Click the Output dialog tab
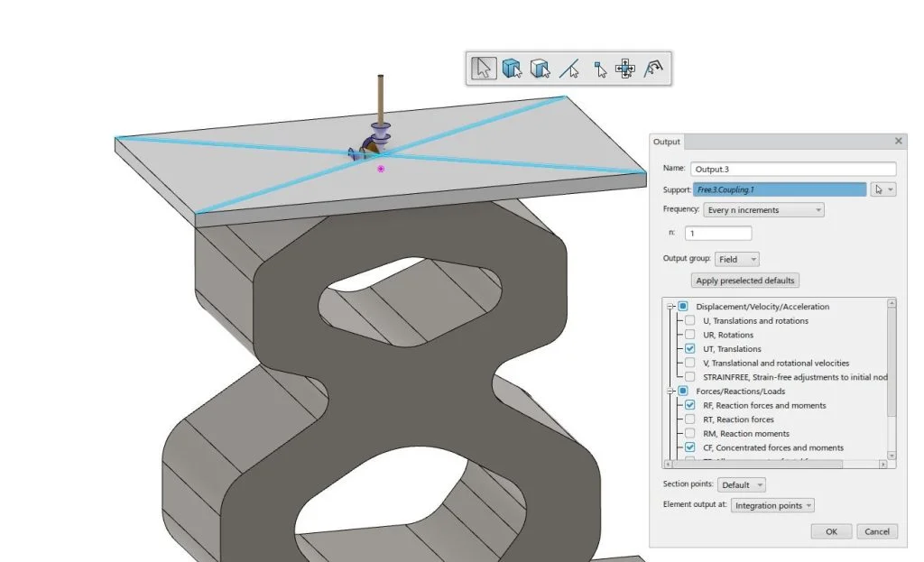Viewport: 924px width, 562px height. click(667, 142)
